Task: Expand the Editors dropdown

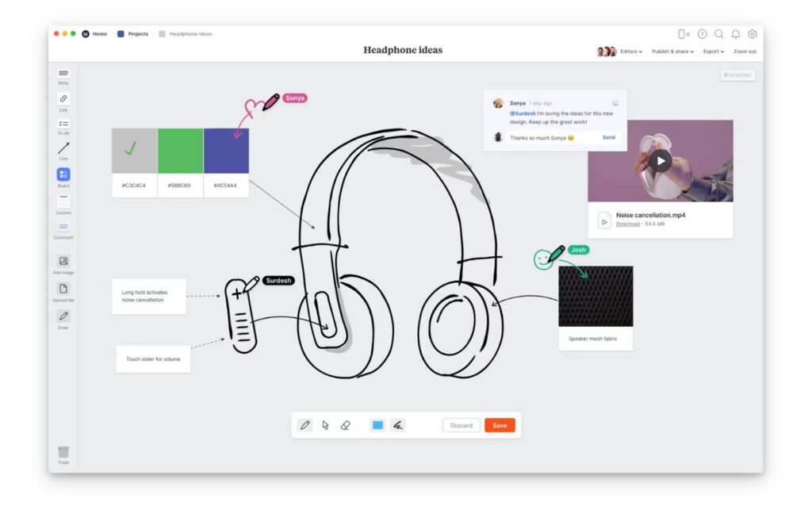Action: tap(630, 52)
